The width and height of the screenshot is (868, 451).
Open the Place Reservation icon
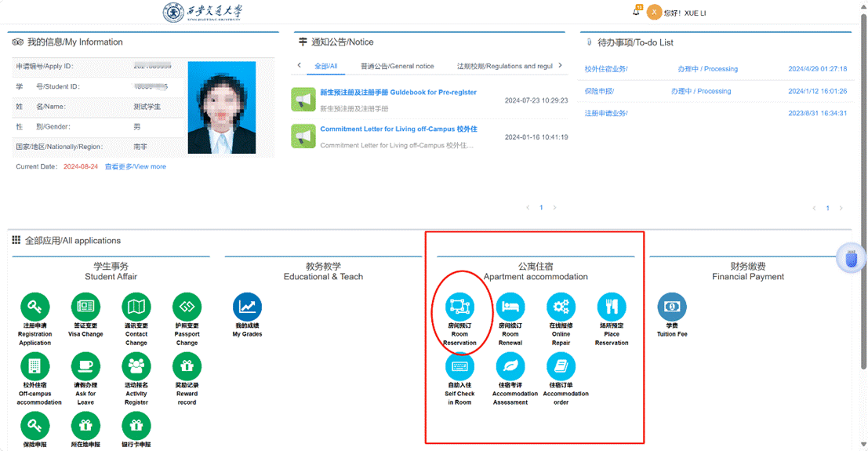[612, 307]
